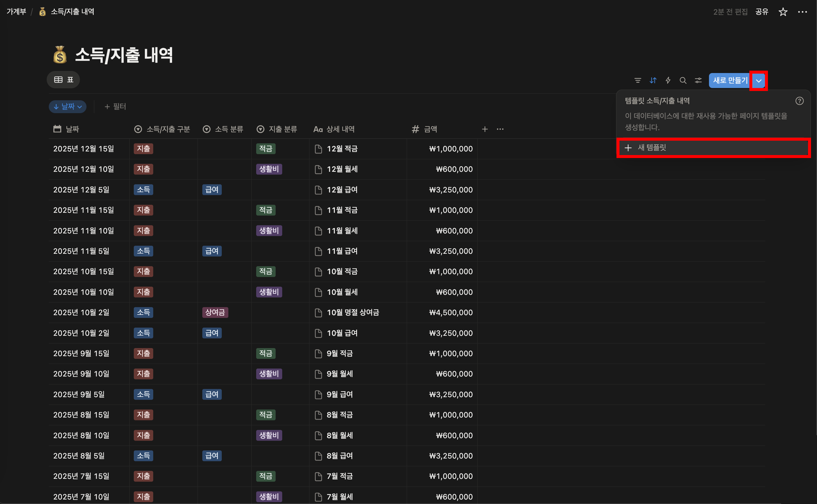Open the 날짜 sort dropdown chip

(x=68, y=107)
